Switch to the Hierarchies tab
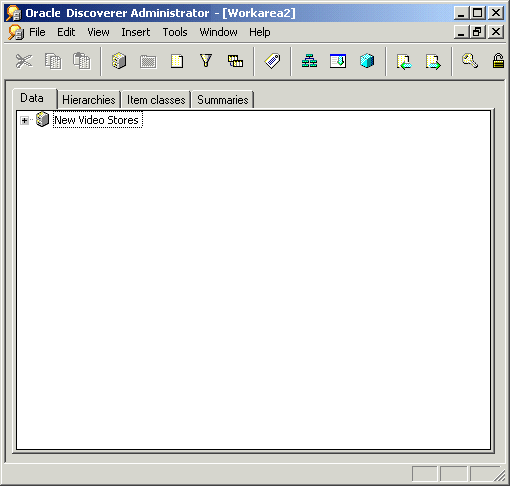Viewport: 510px width, 486px height. tap(89, 100)
